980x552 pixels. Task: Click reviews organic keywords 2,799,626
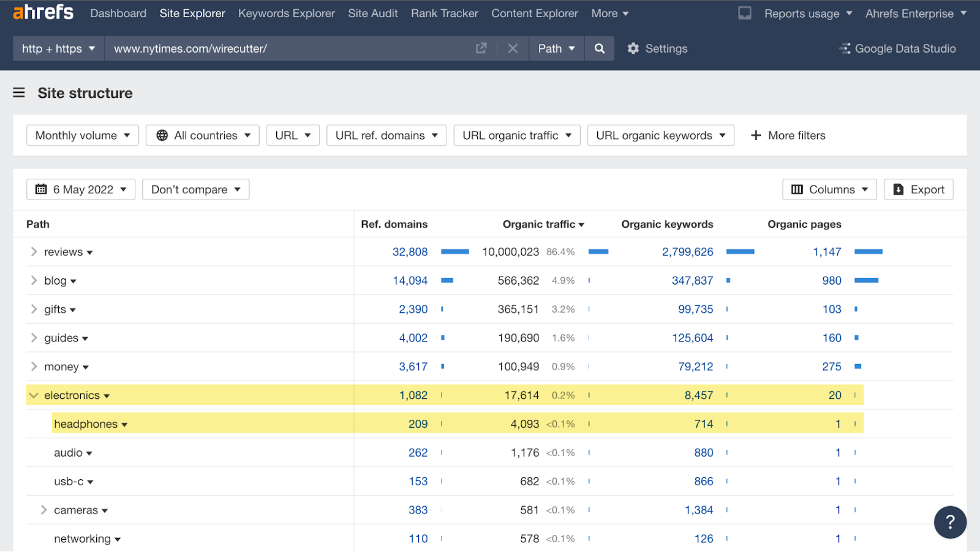(x=687, y=252)
